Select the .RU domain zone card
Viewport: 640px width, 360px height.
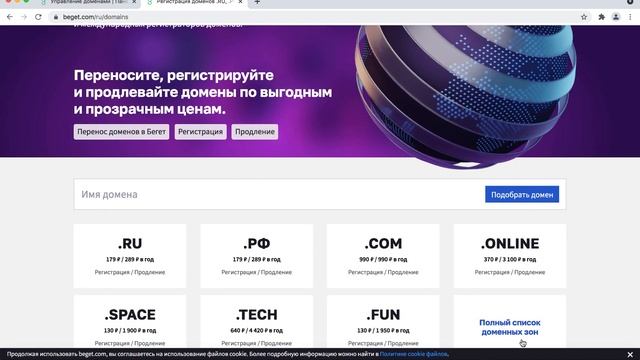point(130,256)
